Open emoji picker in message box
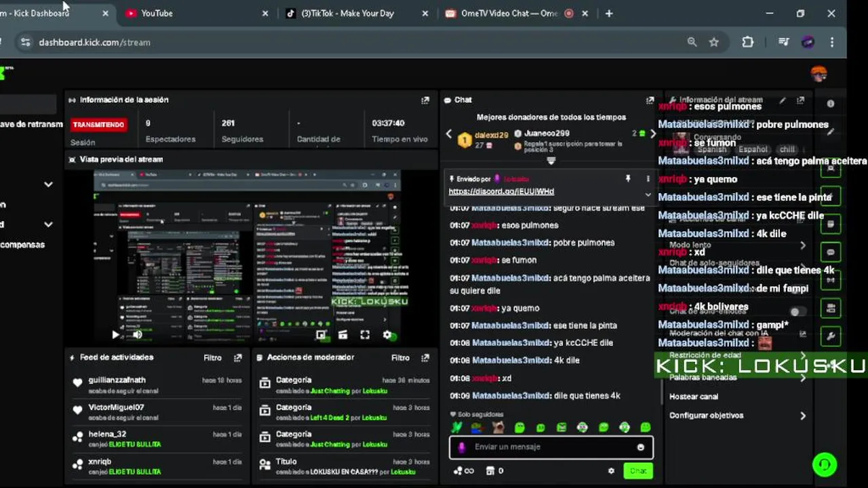Screen dimensions: 868x488 [x=640, y=447]
